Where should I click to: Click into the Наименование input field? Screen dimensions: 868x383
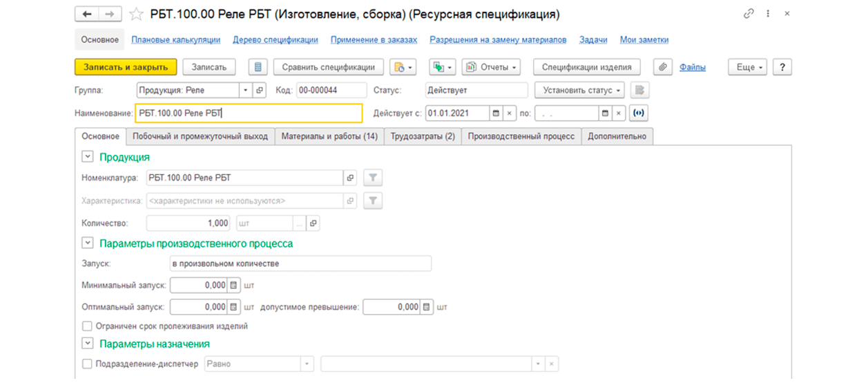point(249,113)
